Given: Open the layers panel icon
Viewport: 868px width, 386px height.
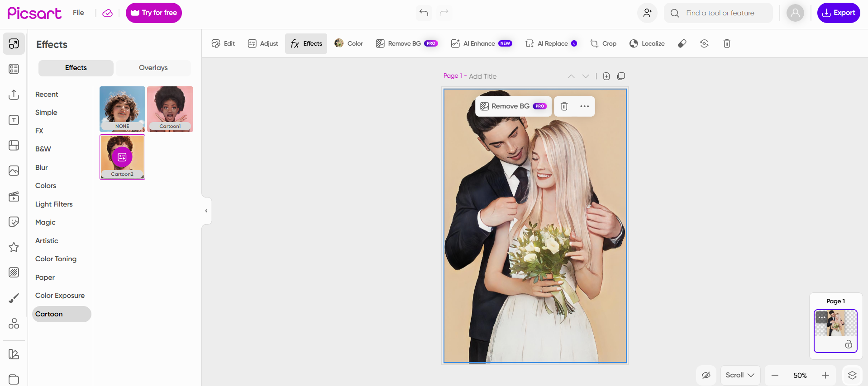Looking at the screenshot, I should (x=852, y=375).
